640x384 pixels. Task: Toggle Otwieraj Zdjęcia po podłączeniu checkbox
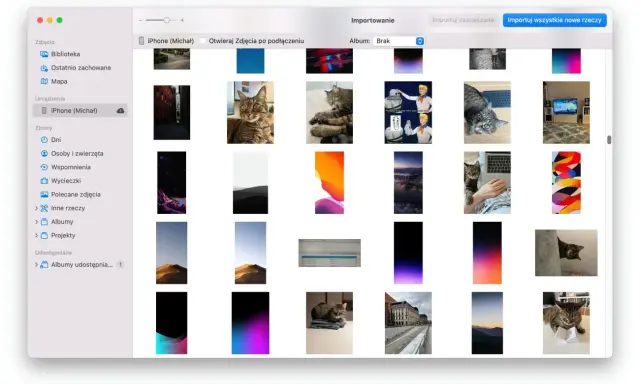click(203, 41)
